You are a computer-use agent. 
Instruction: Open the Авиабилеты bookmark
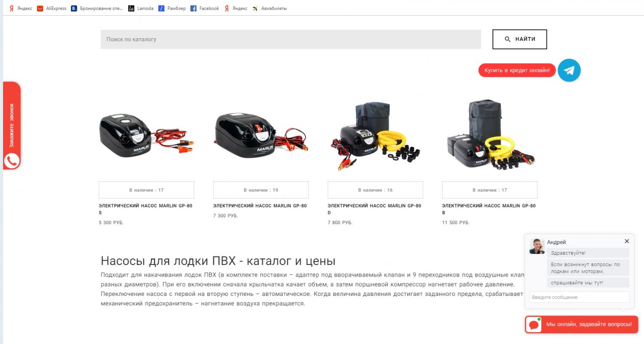tap(270, 8)
